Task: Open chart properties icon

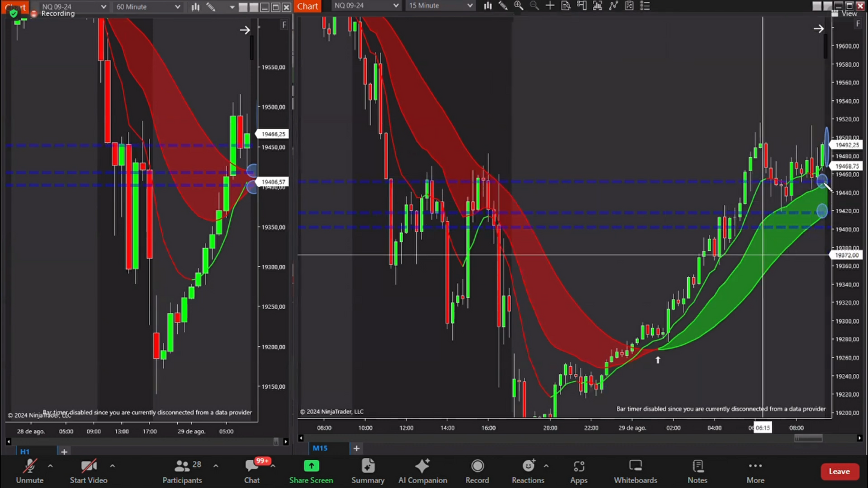Action: [x=630, y=5]
